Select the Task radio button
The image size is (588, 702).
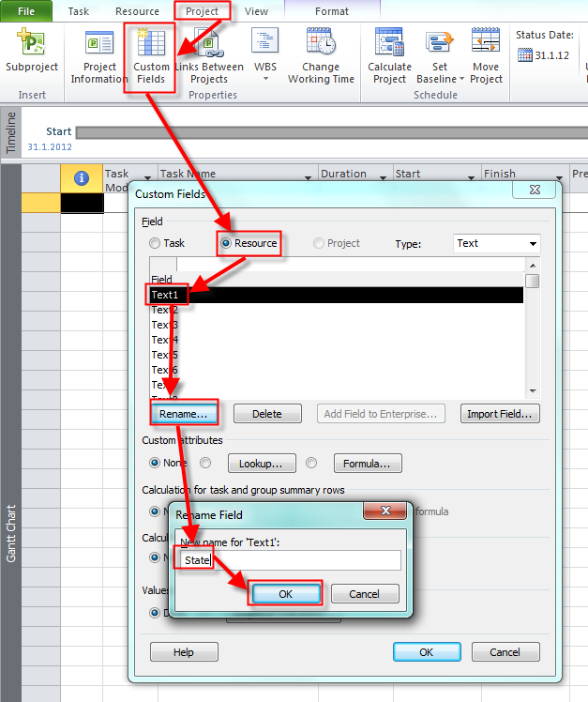[x=155, y=243]
